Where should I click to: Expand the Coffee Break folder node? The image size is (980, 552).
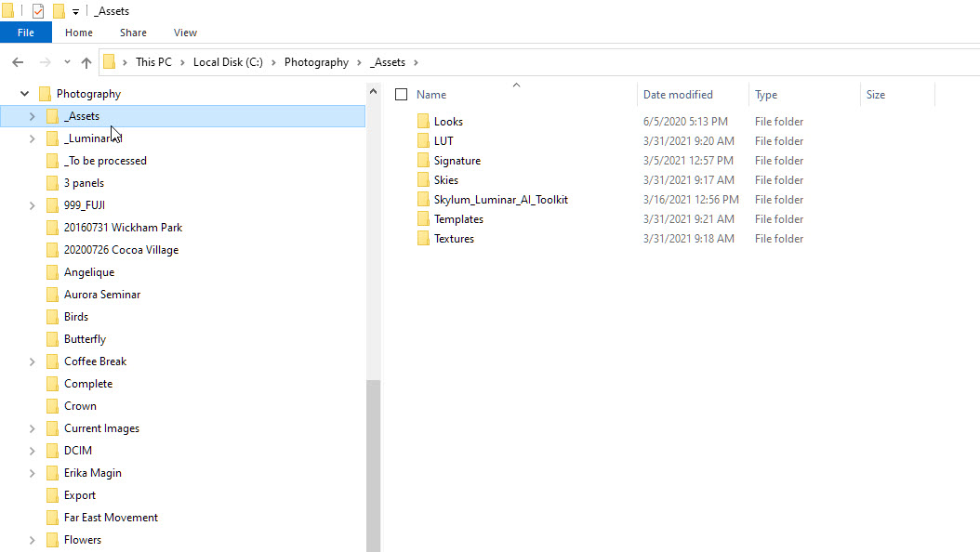[x=32, y=361]
